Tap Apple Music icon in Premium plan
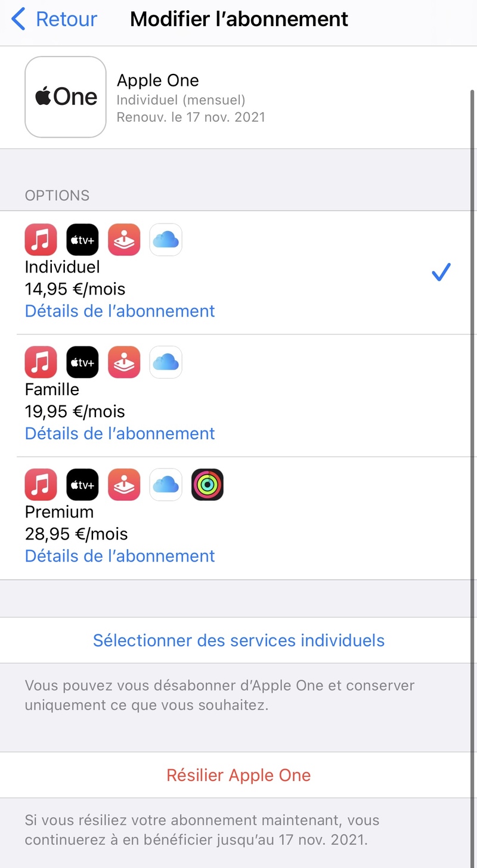 pos(41,485)
